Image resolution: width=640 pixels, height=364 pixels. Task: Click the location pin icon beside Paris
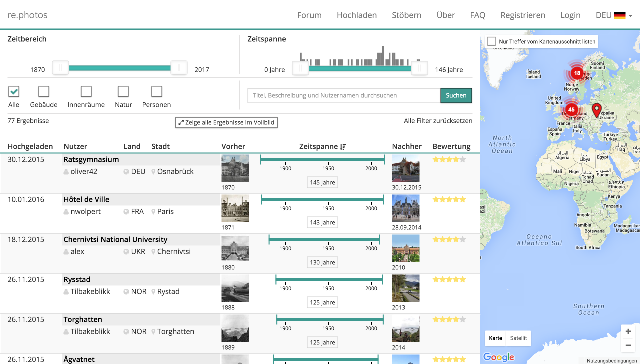(153, 211)
